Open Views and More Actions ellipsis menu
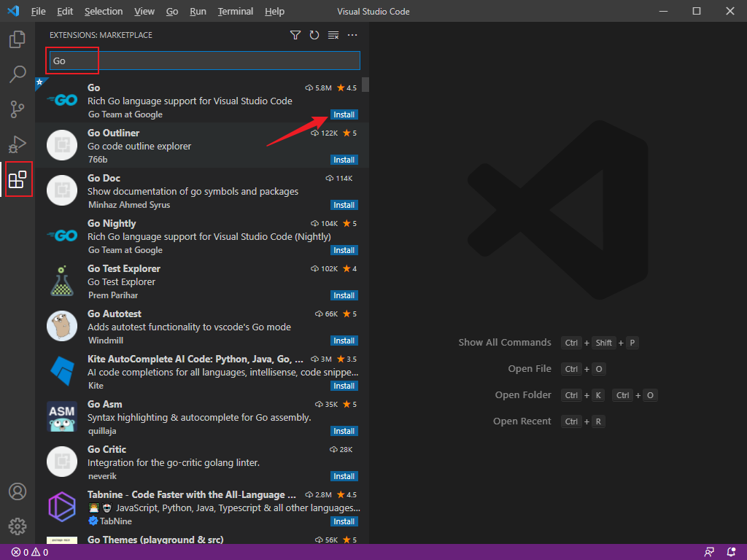 pyautogui.click(x=352, y=35)
